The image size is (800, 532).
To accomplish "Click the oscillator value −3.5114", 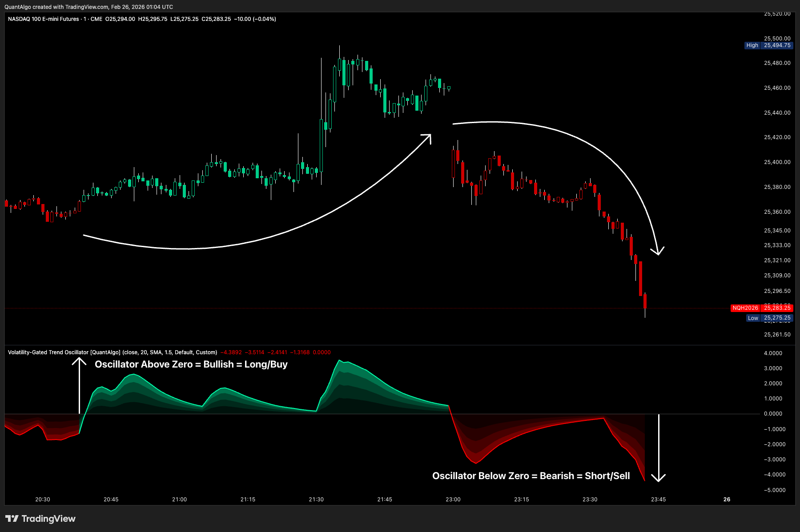I will [x=254, y=352].
